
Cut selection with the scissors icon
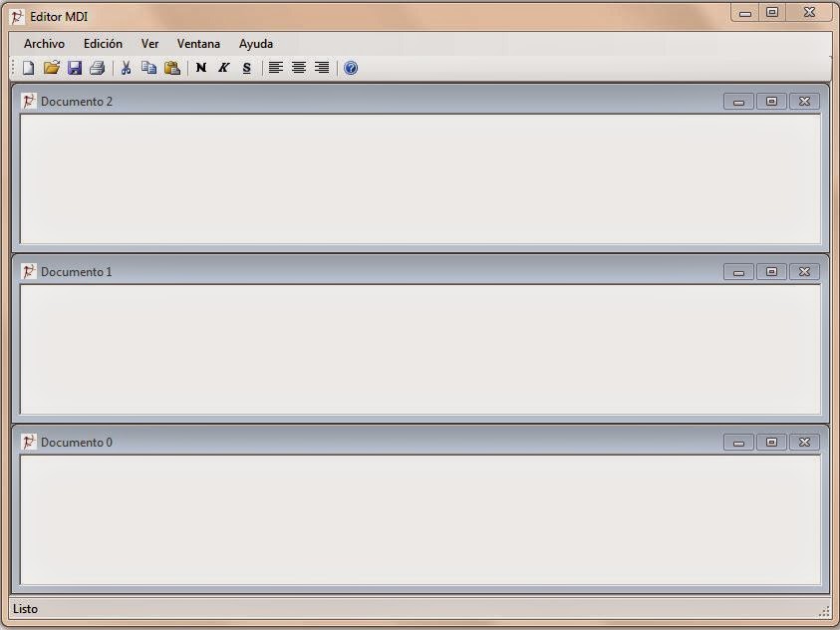pyautogui.click(x=126, y=68)
